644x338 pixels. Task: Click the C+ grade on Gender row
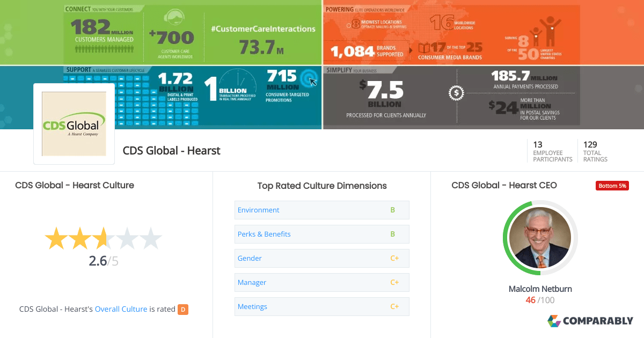[x=394, y=258]
